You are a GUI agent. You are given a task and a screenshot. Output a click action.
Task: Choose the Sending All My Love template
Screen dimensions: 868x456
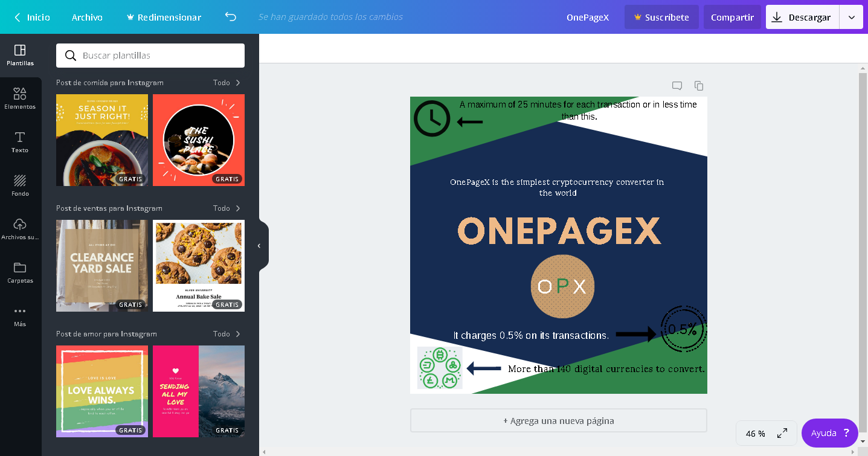coord(199,391)
